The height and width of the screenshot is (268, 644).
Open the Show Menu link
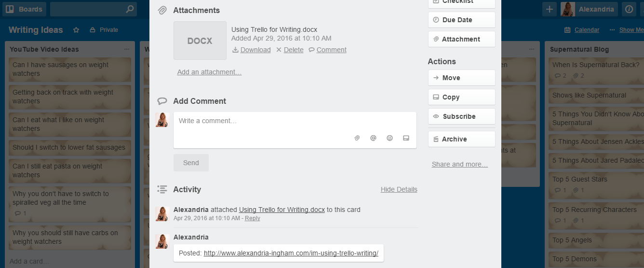pyautogui.click(x=629, y=30)
